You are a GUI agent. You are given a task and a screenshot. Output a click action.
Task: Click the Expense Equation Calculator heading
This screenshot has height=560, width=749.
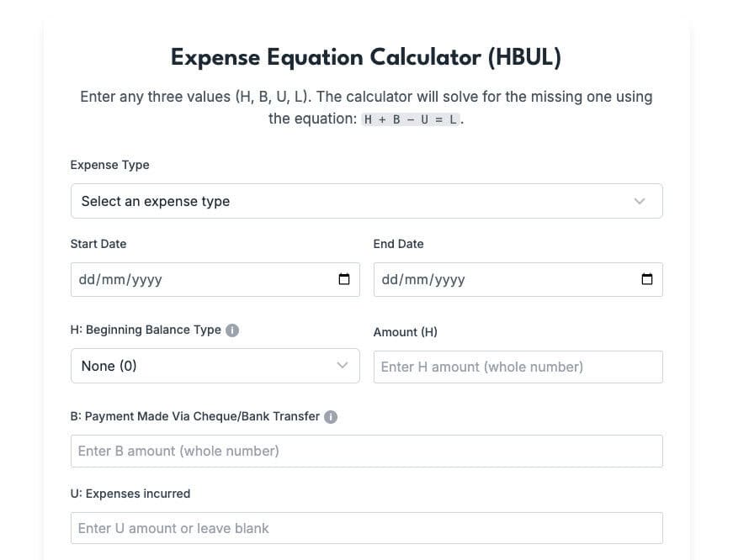coord(366,58)
